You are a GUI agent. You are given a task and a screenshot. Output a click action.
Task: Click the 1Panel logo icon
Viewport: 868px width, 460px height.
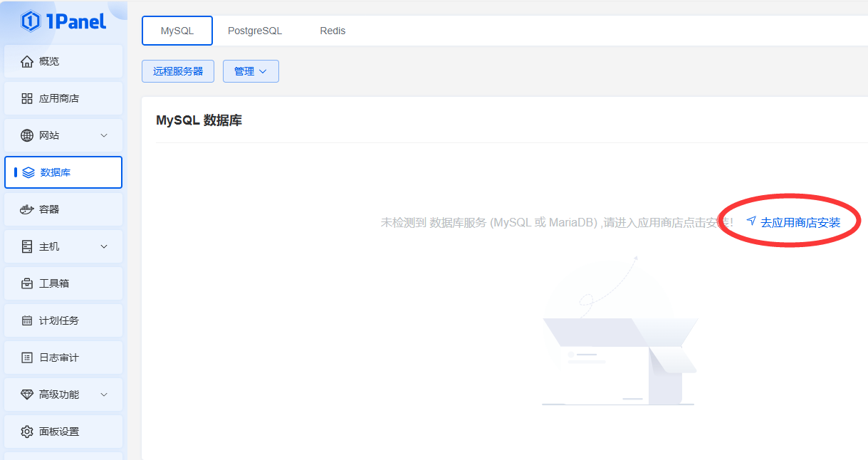[x=31, y=21]
